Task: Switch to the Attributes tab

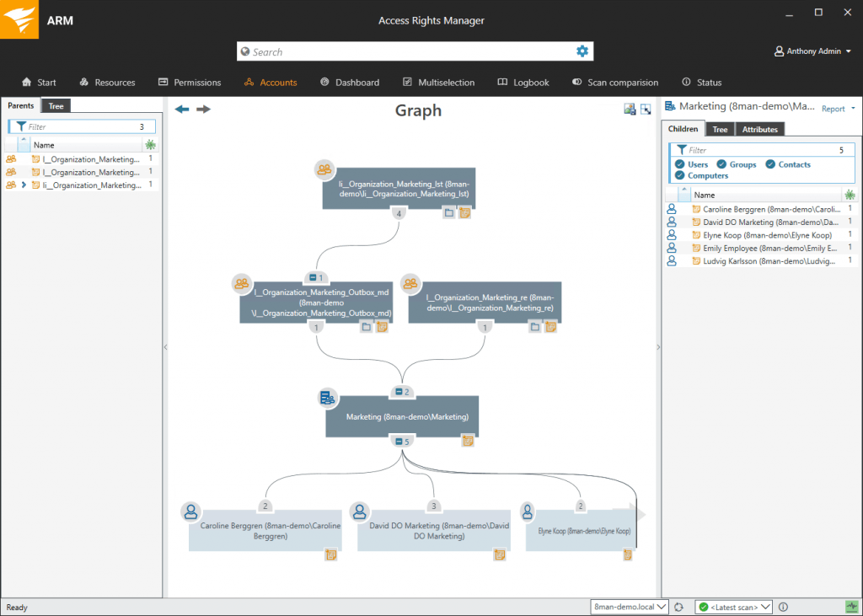Action: click(x=759, y=130)
